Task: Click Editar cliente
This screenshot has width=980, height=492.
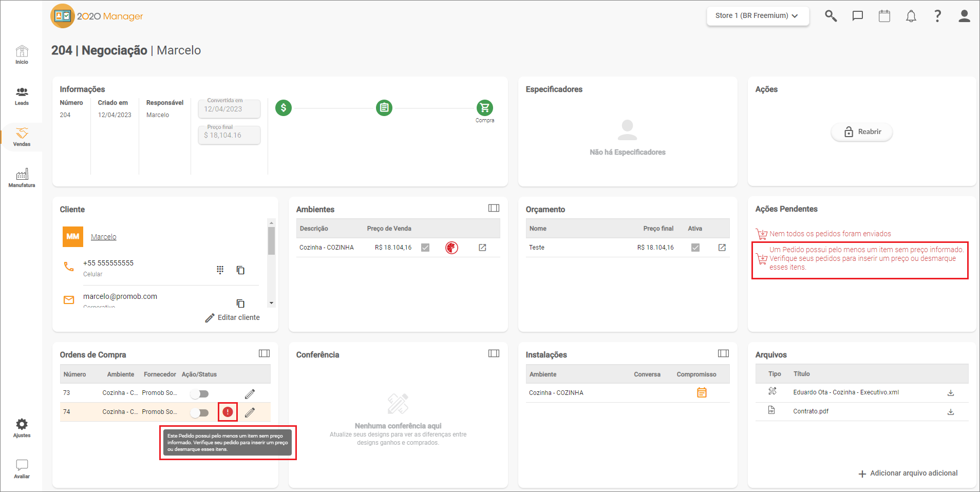Action: tap(232, 318)
